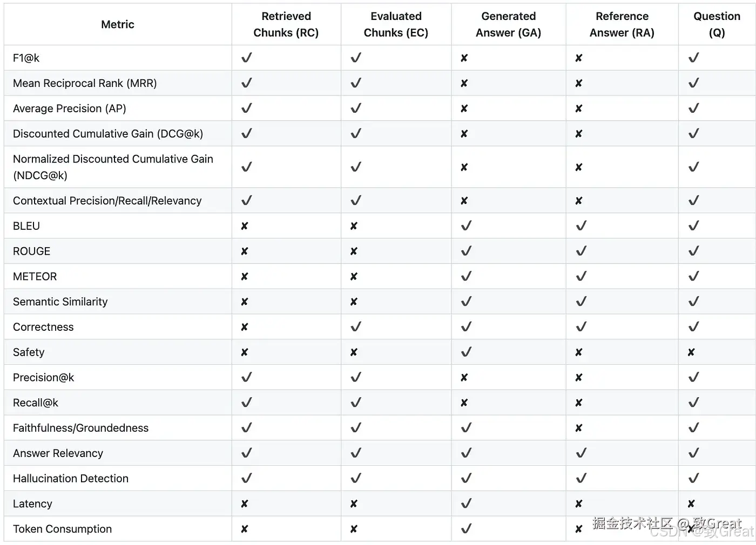
Task: Click the METEOR Question column check mark
Action: pyautogui.click(x=694, y=276)
